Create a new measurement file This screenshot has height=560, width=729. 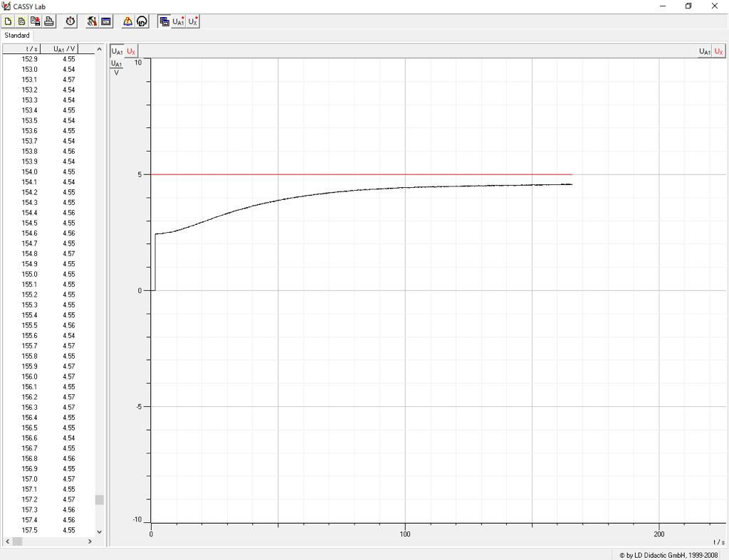point(8,21)
